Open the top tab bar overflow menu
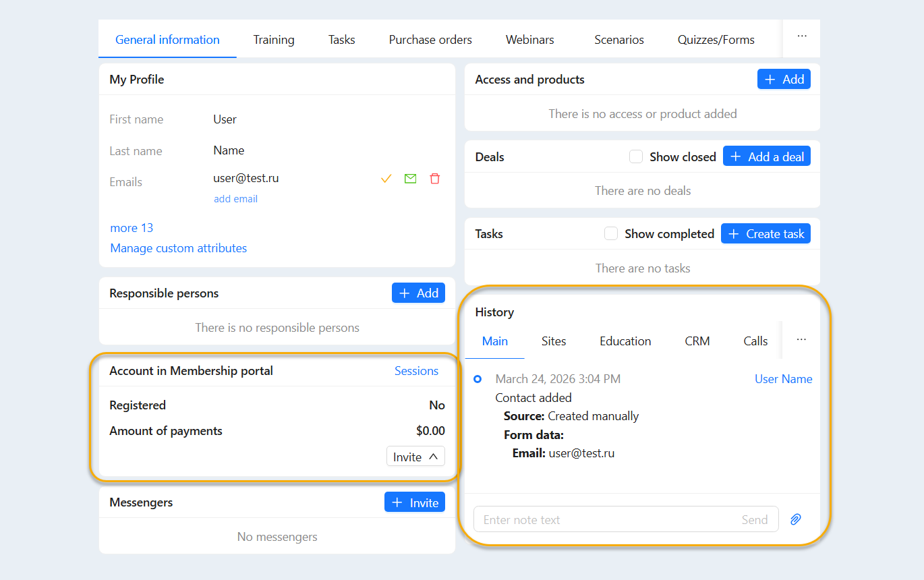The width and height of the screenshot is (924, 580). tap(802, 36)
